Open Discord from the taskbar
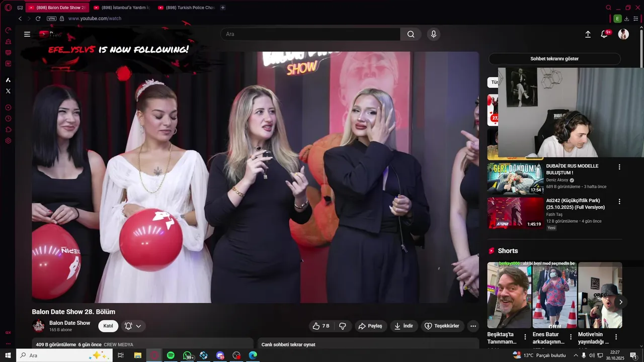 coord(220,355)
